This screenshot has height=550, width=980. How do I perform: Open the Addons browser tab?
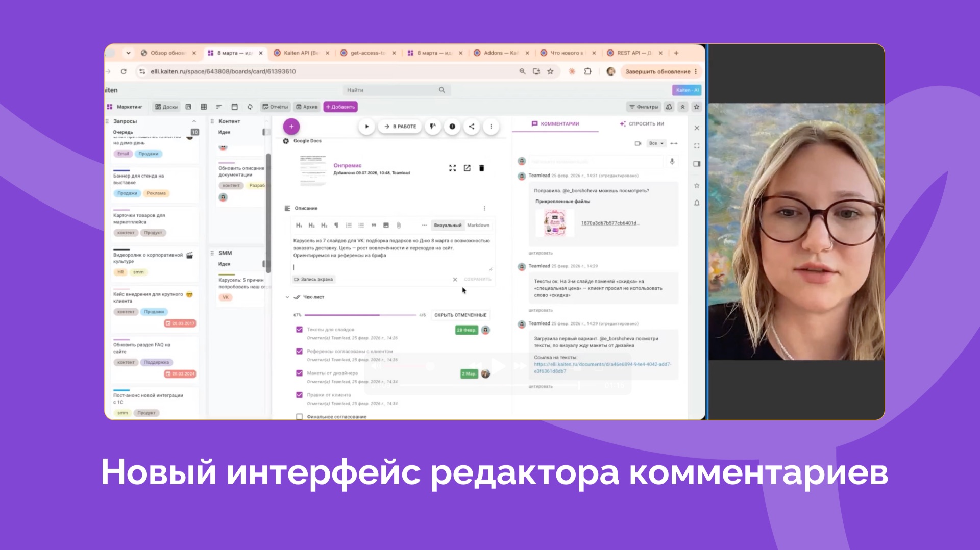coord(501,53)
